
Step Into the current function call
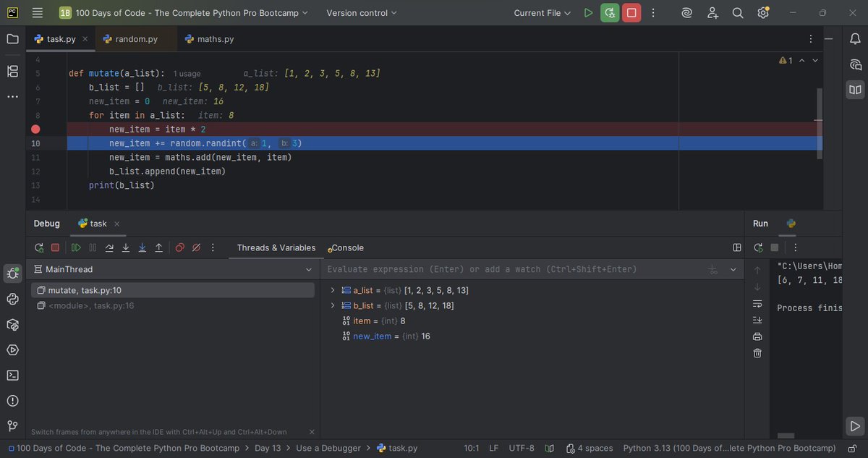click(x=126, y=247)
